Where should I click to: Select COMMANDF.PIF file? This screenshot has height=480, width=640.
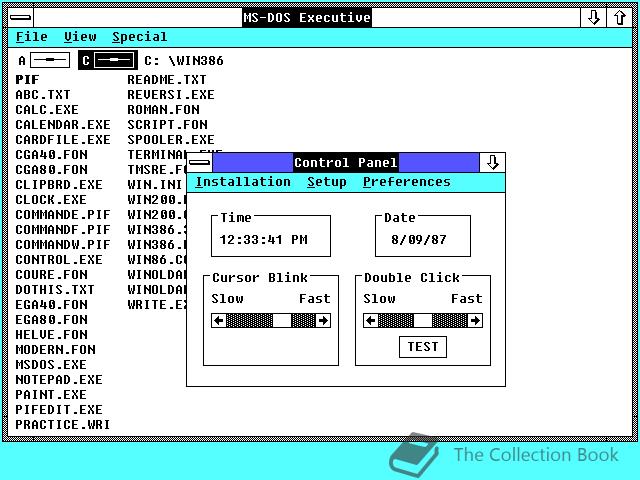point(63,230)
